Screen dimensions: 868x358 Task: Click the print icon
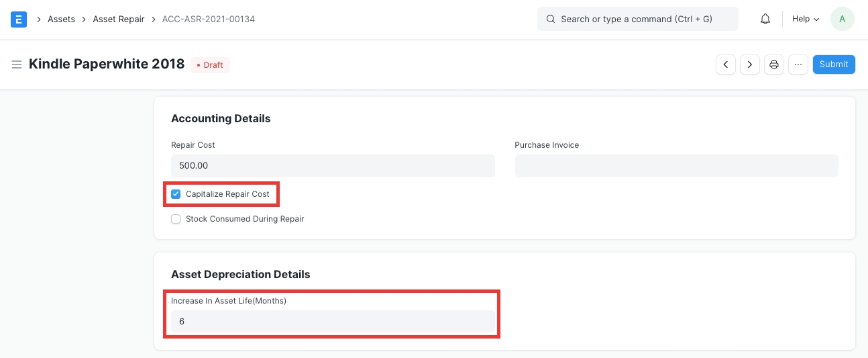tap(774, 64)
